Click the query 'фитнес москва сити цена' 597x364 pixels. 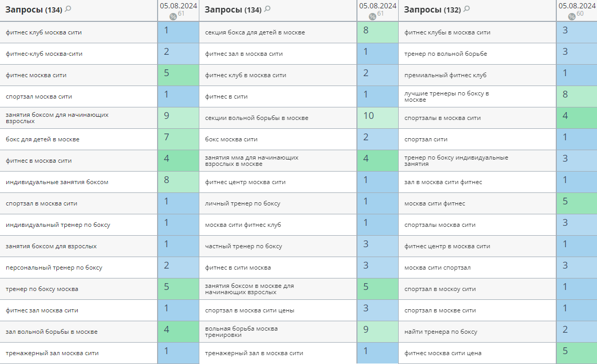443,353
